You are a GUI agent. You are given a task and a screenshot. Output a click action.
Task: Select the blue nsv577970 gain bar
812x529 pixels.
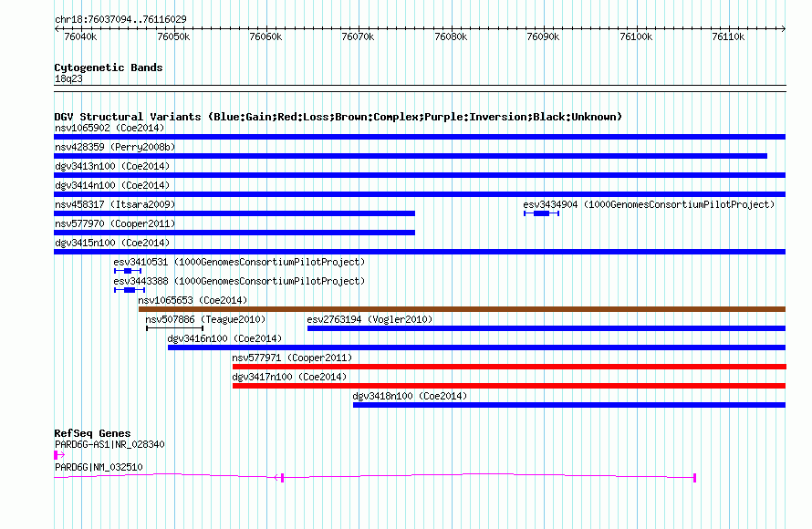click(x=234, y=233)
